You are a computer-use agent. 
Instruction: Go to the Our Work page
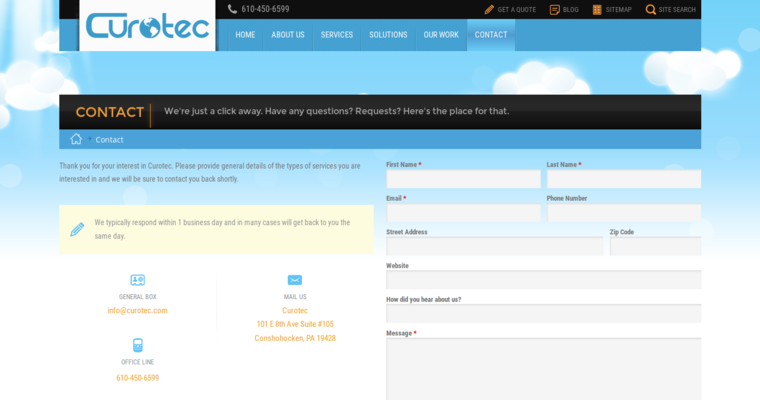(x=441, y=35)
